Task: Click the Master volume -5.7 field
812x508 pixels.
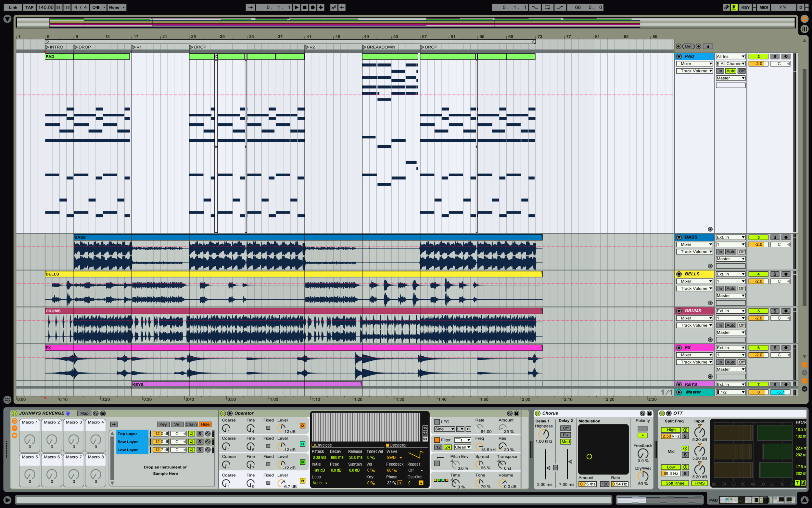Action: point(780,392)
